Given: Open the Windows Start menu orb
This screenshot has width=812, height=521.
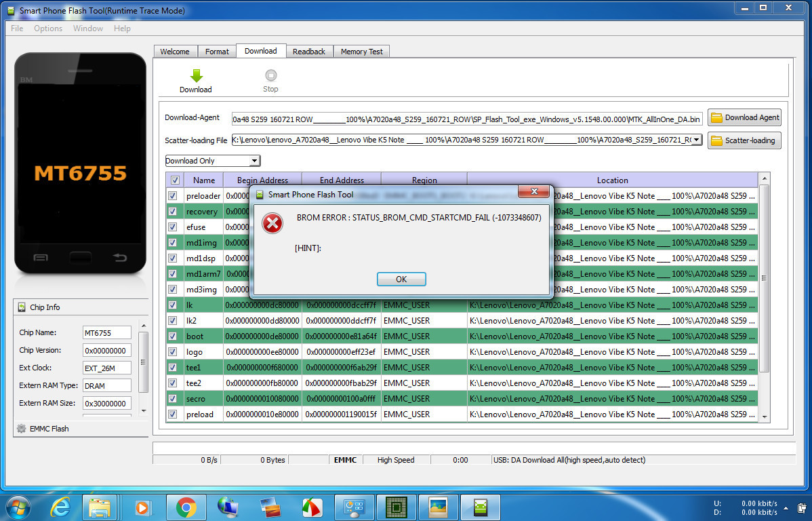Looking at the screenshot, I should pos(18,507).
